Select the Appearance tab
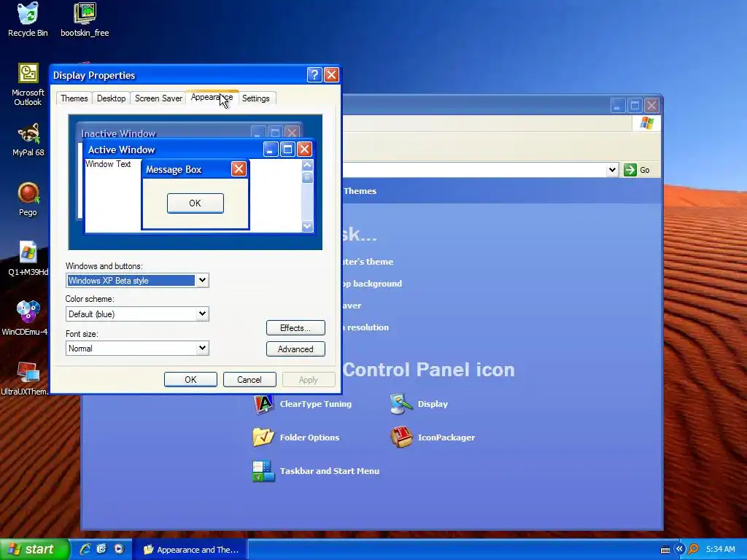Screen dimensions: 747x560 point(212,97)
